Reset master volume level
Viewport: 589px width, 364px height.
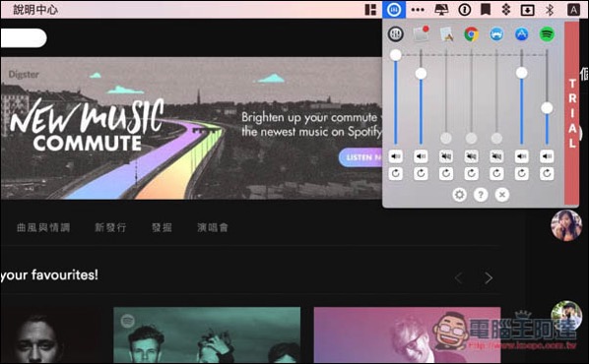396,173
